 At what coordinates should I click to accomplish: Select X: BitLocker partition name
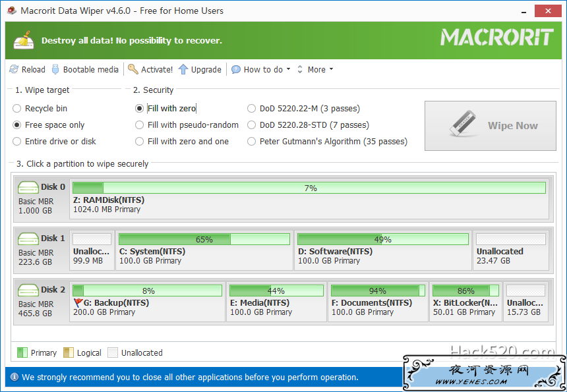point(465,302)
